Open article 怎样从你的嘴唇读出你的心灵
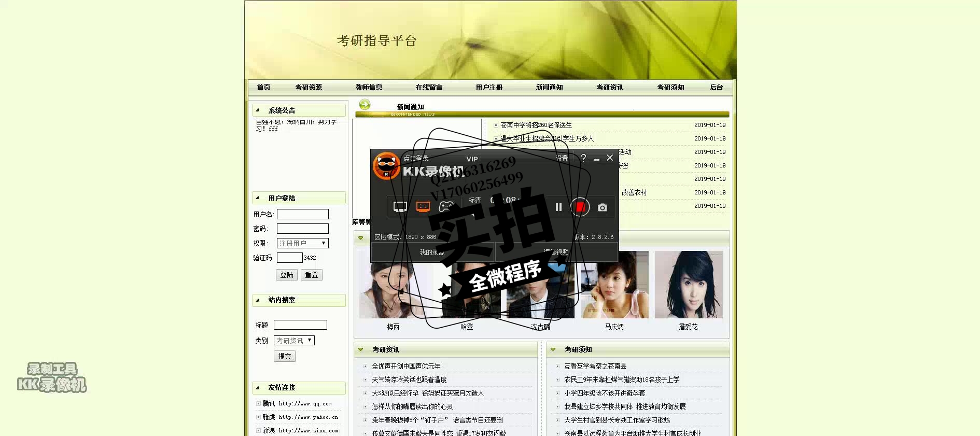The image size is (980, 436). click(x=412, y=406)
